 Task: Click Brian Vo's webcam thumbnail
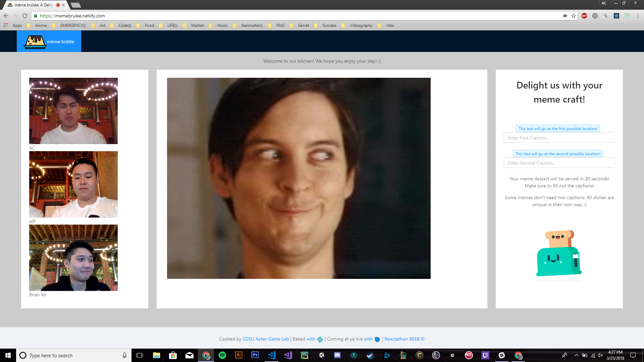[73, 258]
